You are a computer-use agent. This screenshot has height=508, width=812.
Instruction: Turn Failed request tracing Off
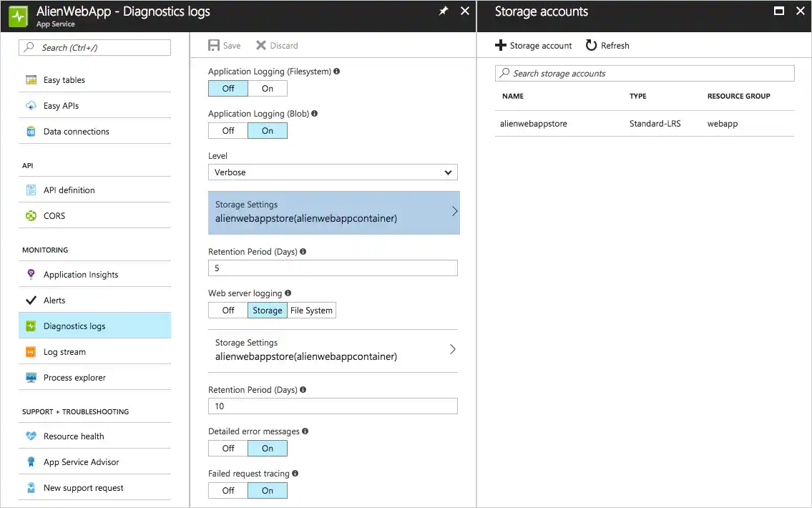(x=228, y=490)
